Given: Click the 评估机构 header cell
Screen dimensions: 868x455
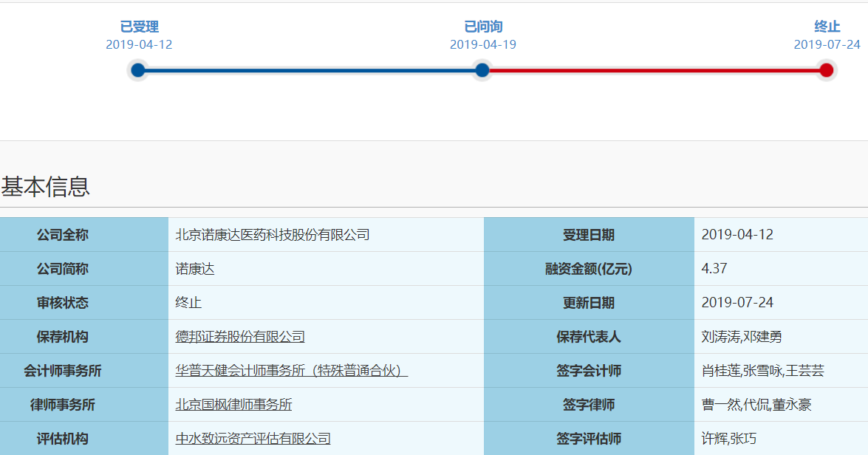Looking at the screenshot, I should [x=84, y=439].
